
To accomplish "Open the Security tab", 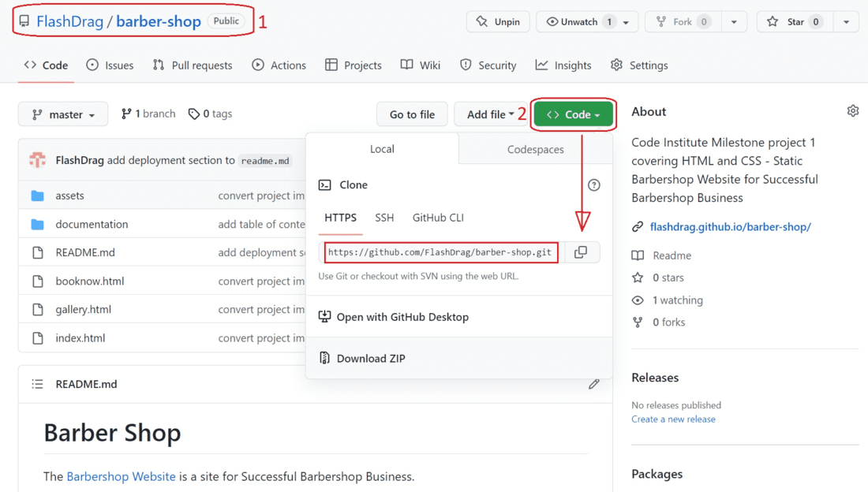I will [488, 65].
